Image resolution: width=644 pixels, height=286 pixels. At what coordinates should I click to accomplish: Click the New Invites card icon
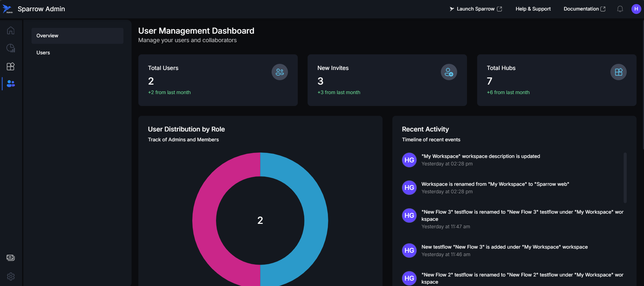point(449,72)
